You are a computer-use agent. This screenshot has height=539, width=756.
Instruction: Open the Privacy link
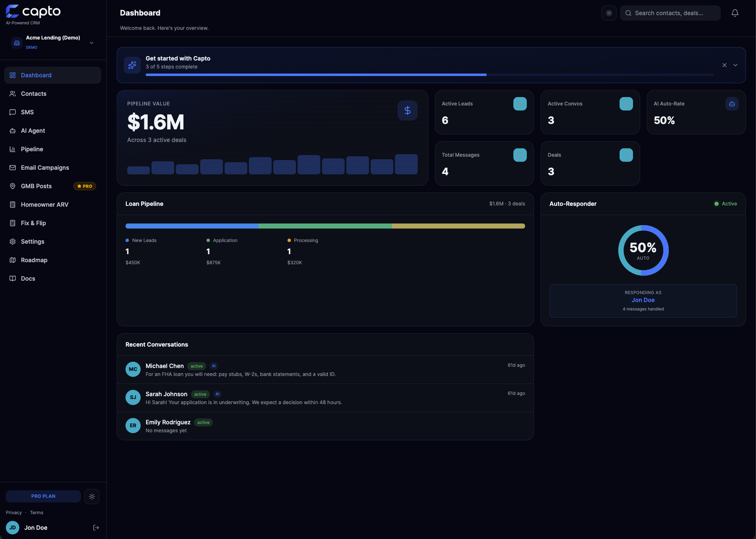coord(14,513)
